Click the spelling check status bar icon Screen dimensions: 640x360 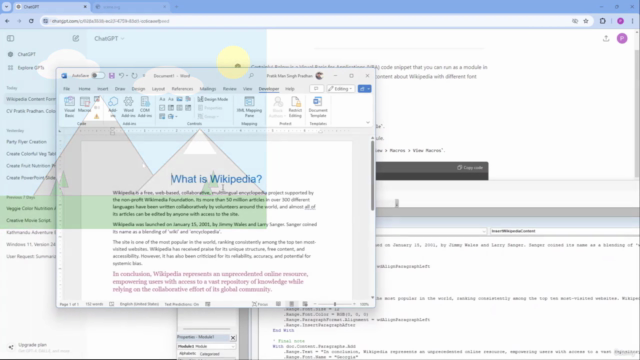coord(111,304)
